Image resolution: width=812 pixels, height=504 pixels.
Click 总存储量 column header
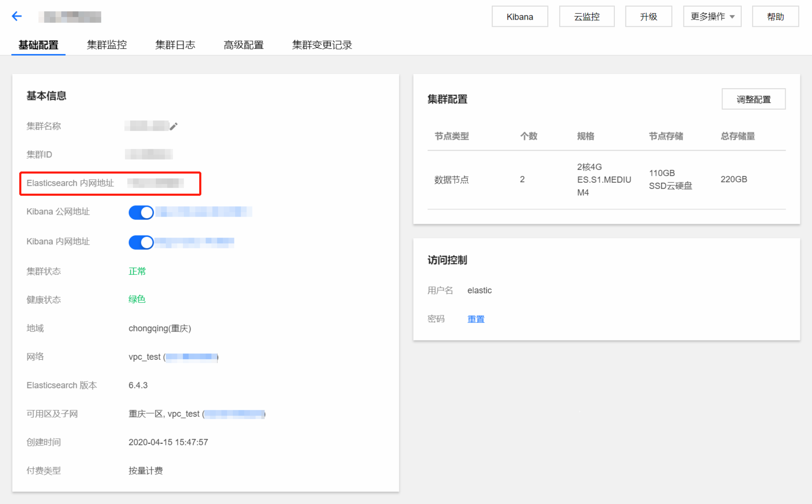point(737,136)
